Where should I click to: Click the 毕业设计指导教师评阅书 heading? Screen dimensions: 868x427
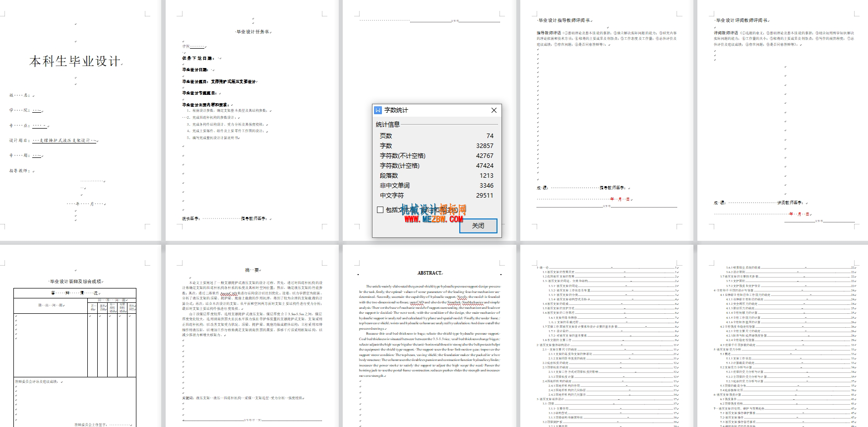[x=565, y=20]
